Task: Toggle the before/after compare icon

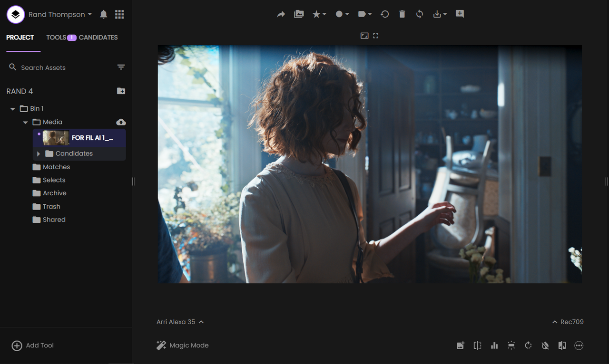Action: click(562, 345)
